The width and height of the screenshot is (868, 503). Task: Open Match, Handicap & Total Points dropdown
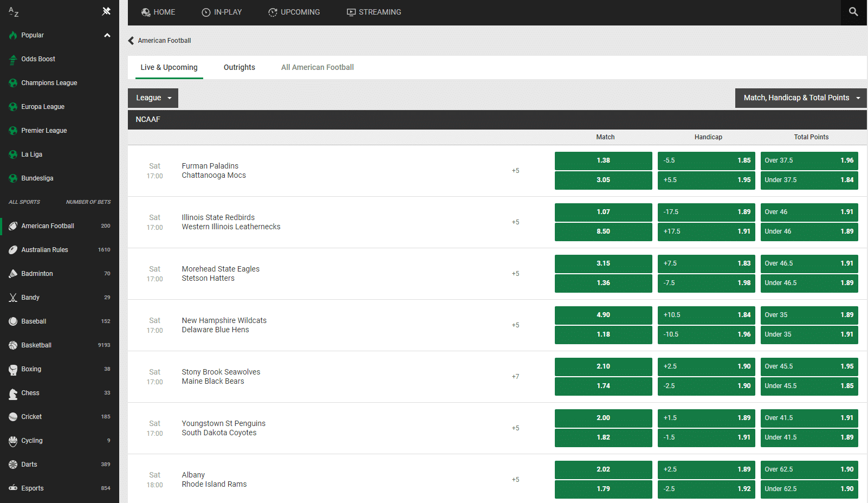(x=800, y=98)
